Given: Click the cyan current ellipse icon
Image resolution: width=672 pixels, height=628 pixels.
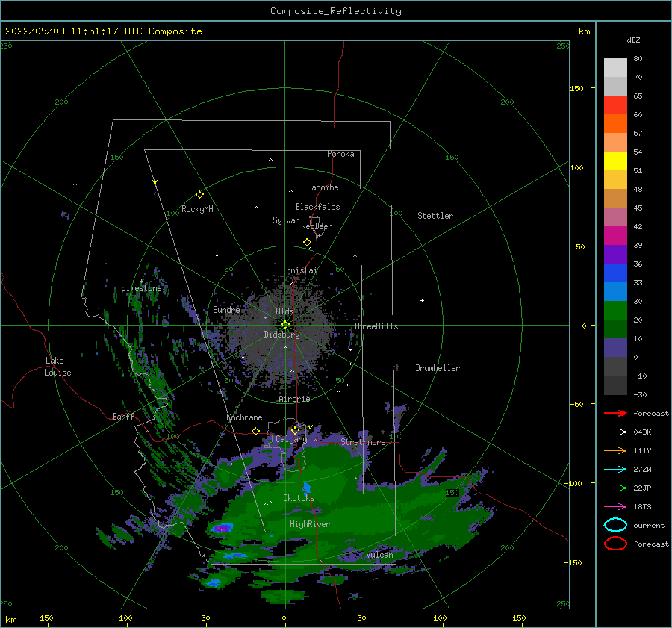Looking at the screenshot, I should click(615, 525).
